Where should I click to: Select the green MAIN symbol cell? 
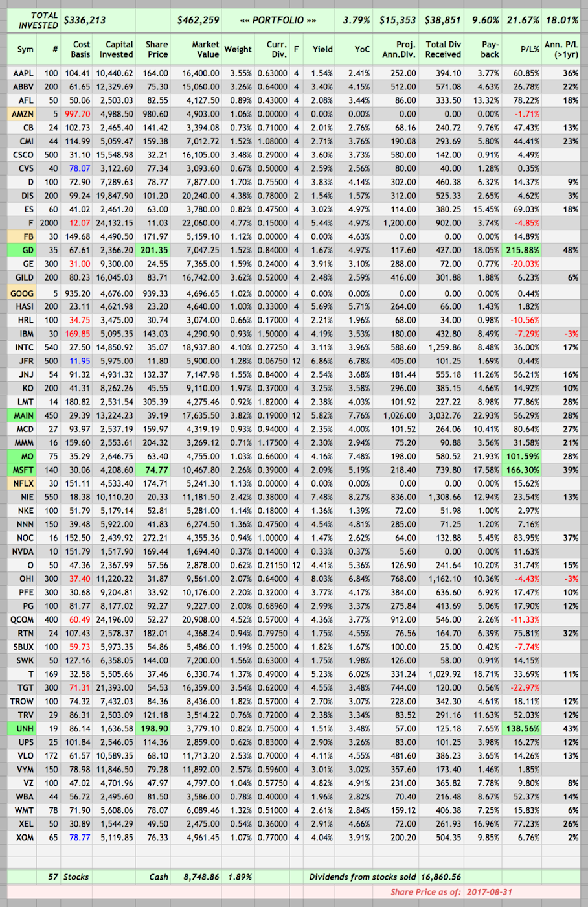(x=23, y=415)
